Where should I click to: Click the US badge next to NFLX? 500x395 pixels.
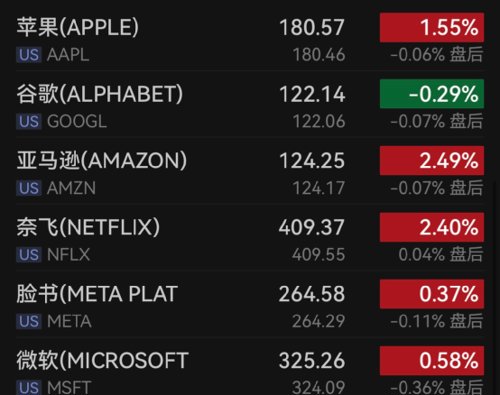[29, 255]
